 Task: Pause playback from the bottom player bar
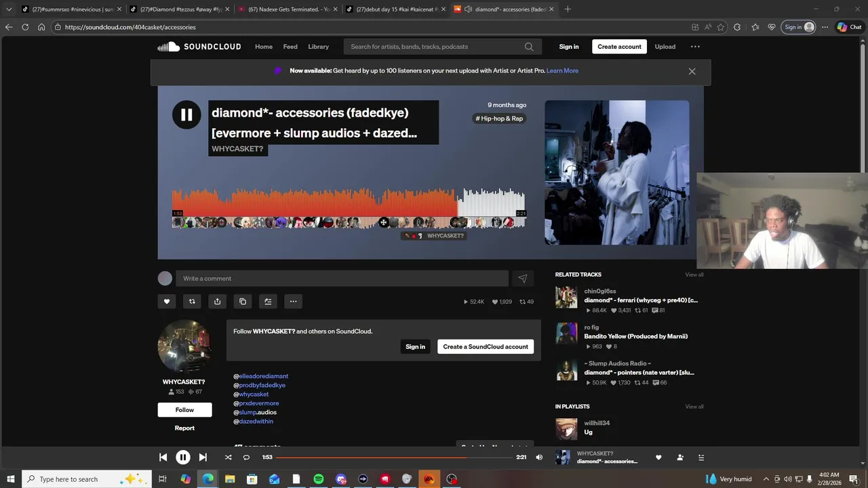(183, 457)
